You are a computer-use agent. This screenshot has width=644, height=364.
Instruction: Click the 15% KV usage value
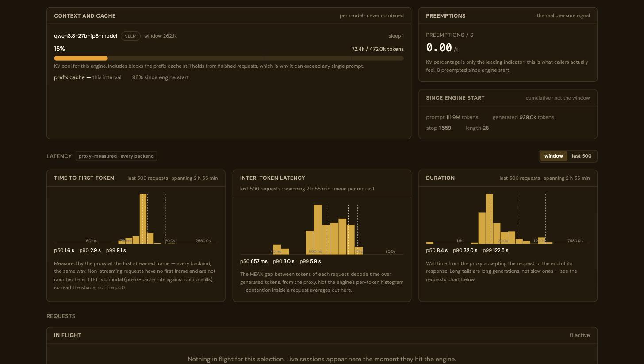[x=59, y=49]
